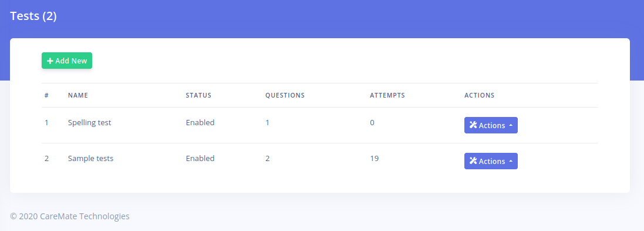Add a new test
This screenshot has width=644, height=231.
[67, 61]
